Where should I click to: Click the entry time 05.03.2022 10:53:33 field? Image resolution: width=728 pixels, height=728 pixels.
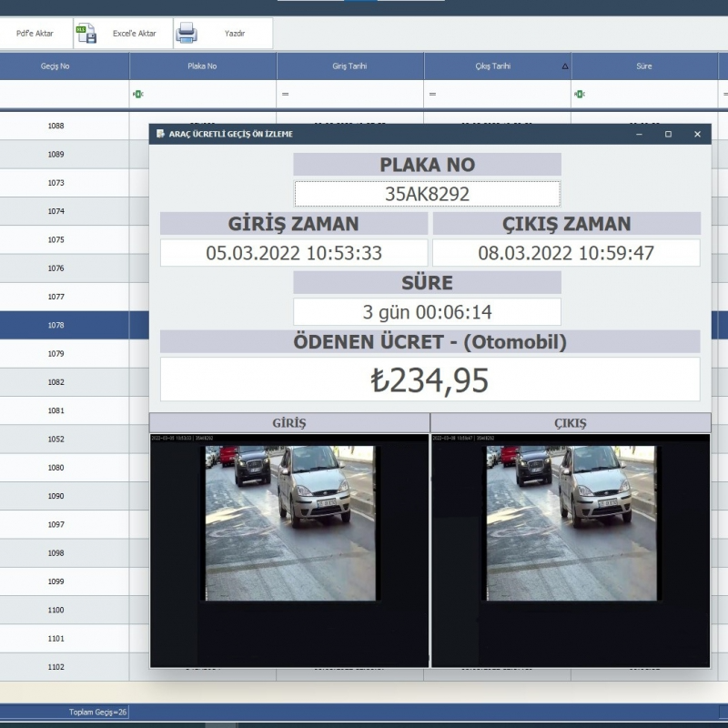294,253
